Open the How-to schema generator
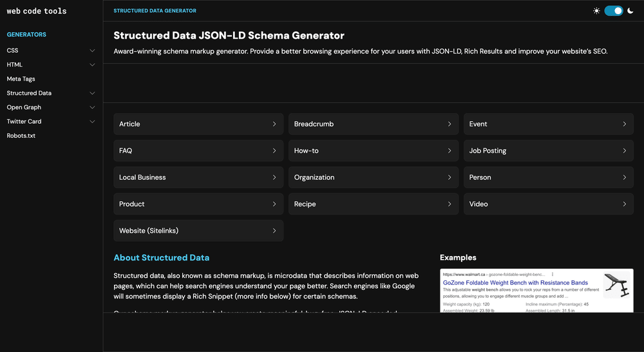 (374, 150)
